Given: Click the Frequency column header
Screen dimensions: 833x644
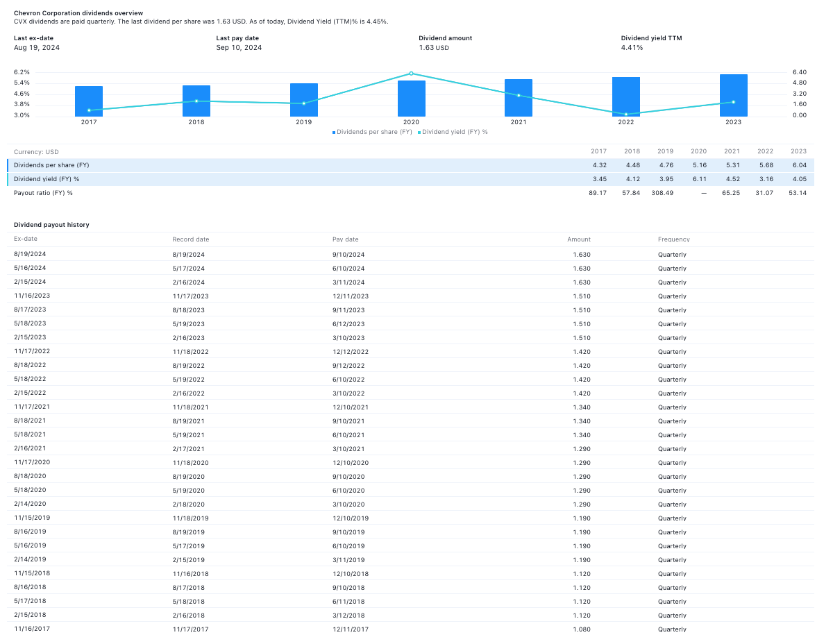Looking at the screenshot, I should pyautogui.click(x=674, y=239).
